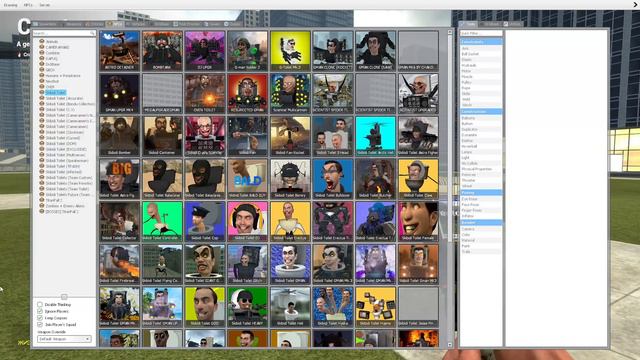Click the NPC list vertical scrollbar

pyautogui.click(x=450, y=188)
